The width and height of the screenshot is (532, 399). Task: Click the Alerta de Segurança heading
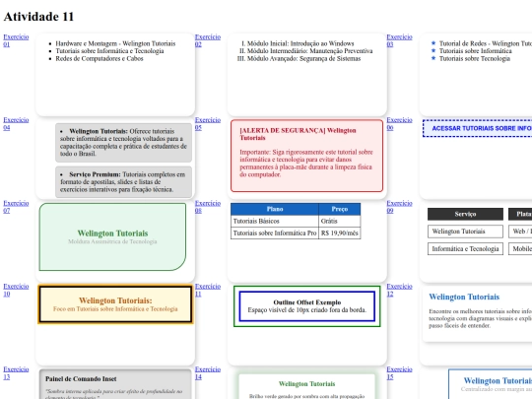click(x=298, y=134)
